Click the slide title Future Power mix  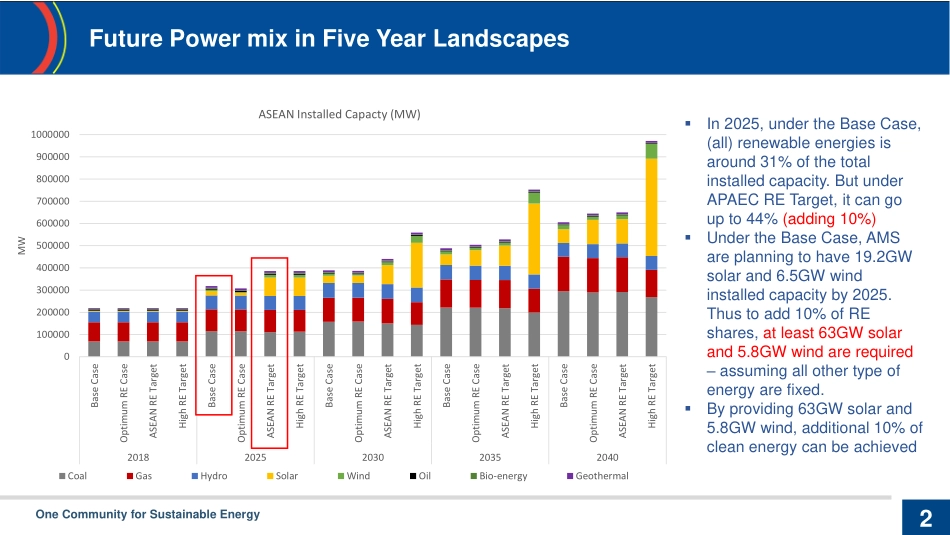click(x=329, y=39)
